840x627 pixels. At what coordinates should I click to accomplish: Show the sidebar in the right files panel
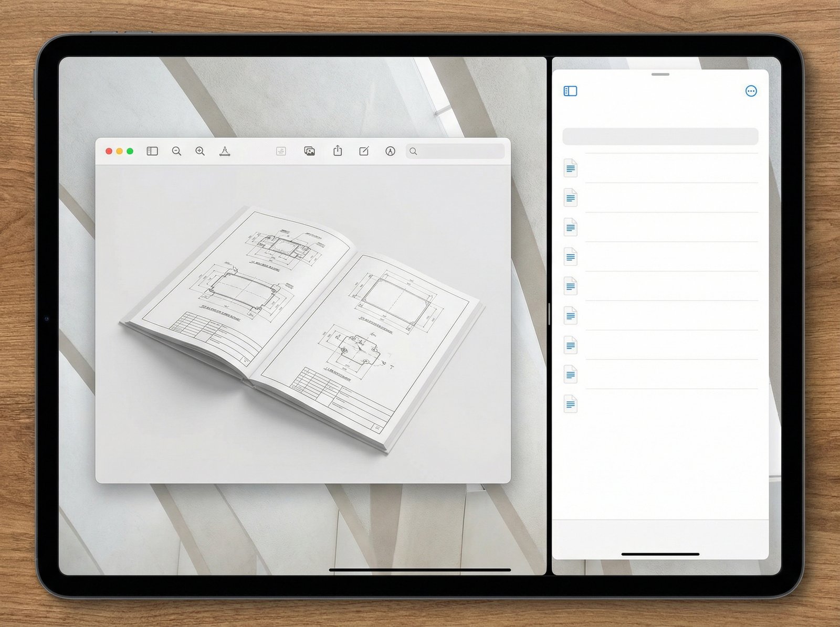tap(569, 91)
